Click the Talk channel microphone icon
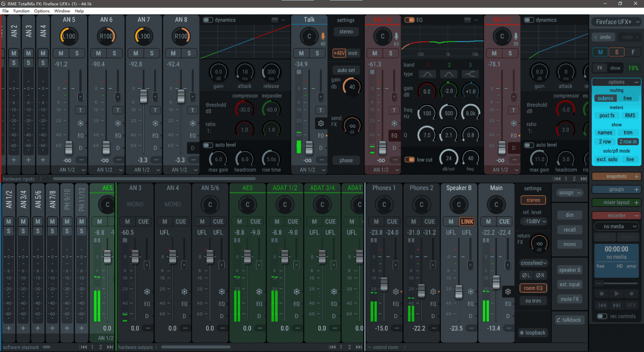 (323, 36)
